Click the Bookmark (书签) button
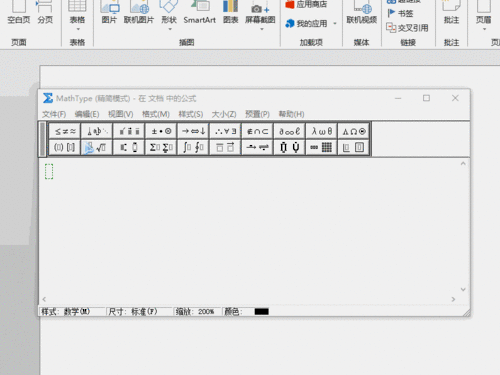500x375 pixels. (x=401, y=13)
